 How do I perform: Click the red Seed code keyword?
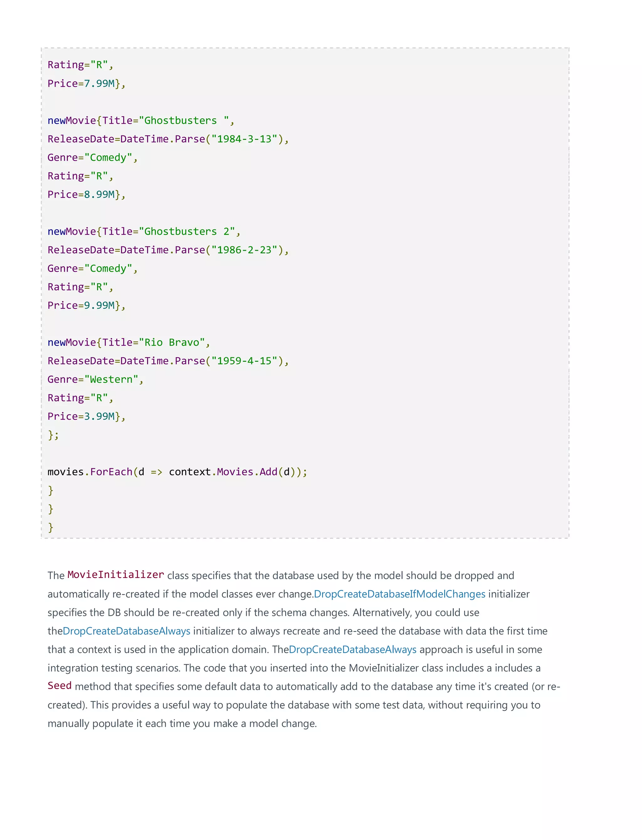coord(59,686)
